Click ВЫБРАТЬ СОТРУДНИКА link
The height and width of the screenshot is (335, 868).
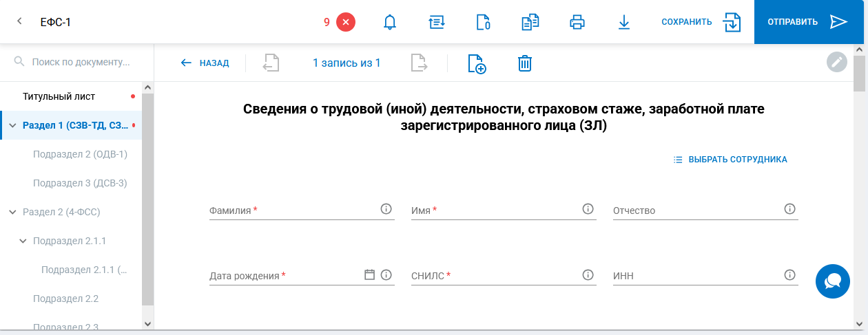click(x=730, y=160)
